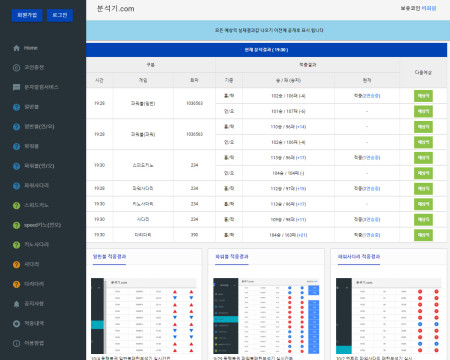Click green 예상픽 button for 스피드키노 언/오 row
The image size is (450, 360).
(x=423, y=173)
